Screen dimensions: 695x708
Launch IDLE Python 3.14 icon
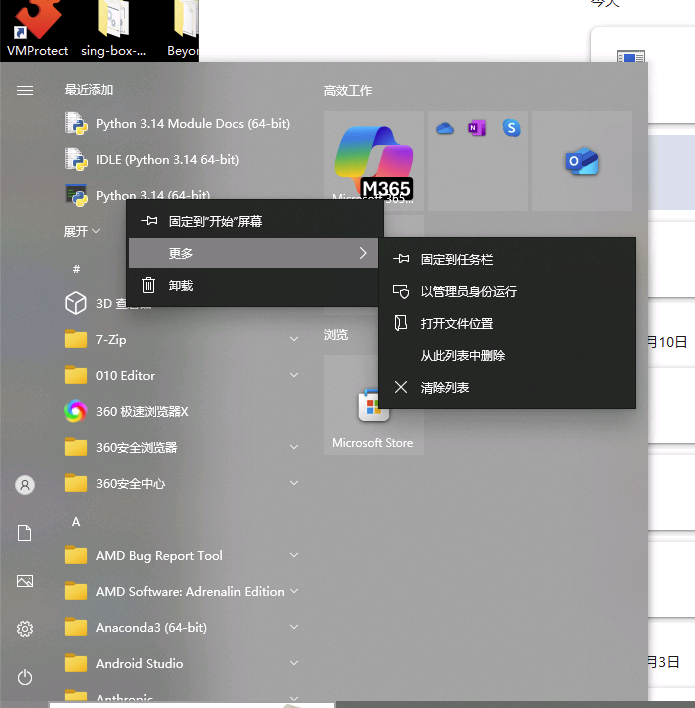click(x=76, y=159)
